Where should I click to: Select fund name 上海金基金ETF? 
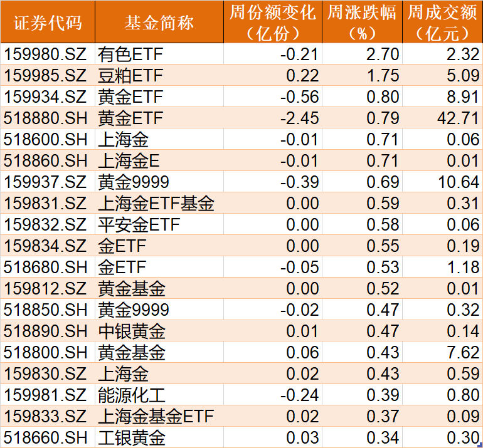pyautogui.click(x=156, y=416)
